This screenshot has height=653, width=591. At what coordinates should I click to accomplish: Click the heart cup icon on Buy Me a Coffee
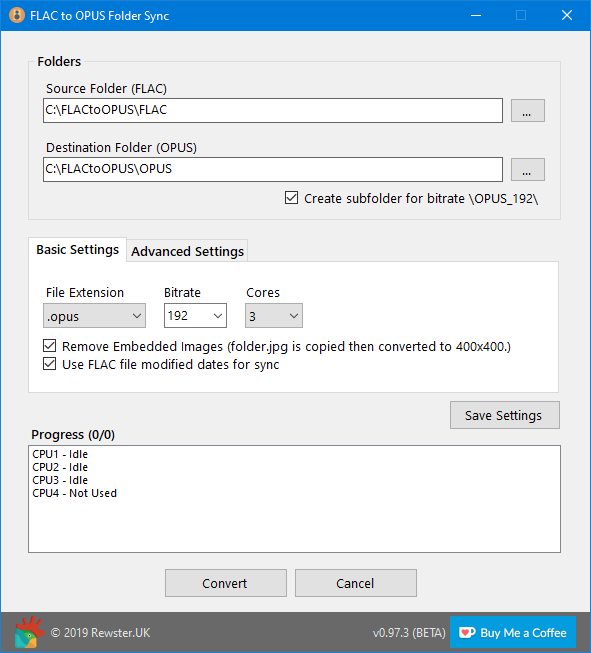[x=467, y=633]
